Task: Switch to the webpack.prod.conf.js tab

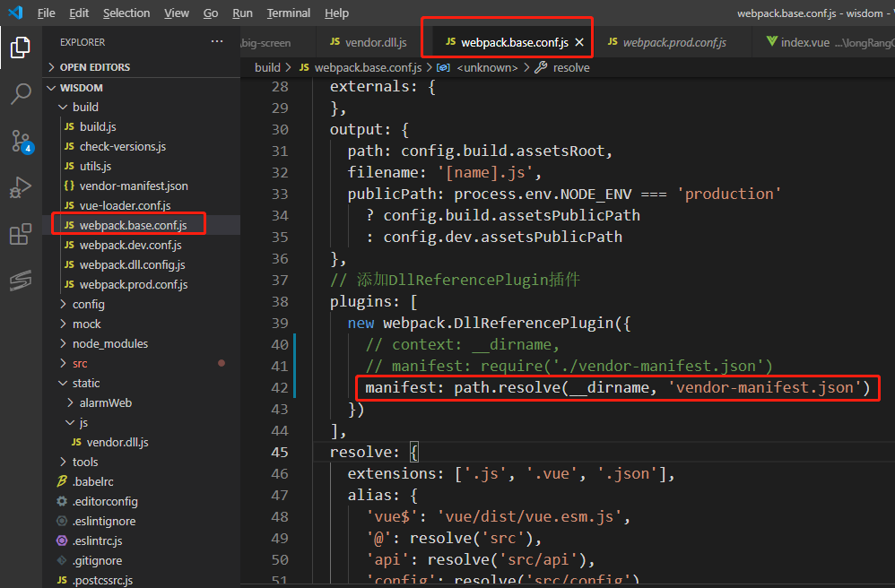Action: [667, 42]
